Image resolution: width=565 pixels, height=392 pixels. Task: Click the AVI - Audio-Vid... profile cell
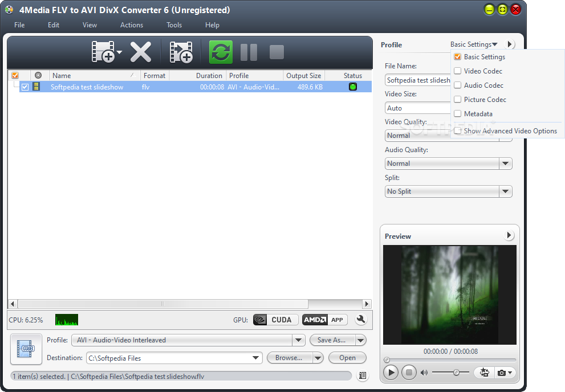pos(253,87)
